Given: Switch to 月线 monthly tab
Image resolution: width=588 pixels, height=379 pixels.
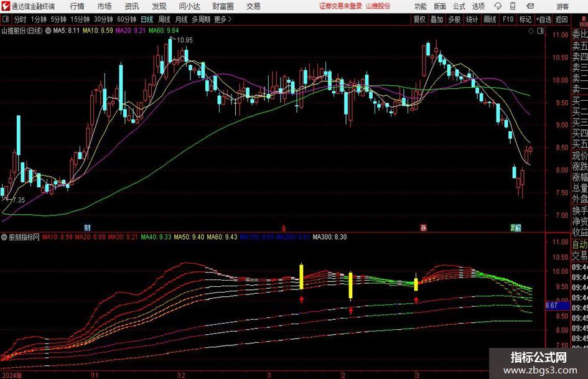Looking at the screenshot, I should coord(181,19).
